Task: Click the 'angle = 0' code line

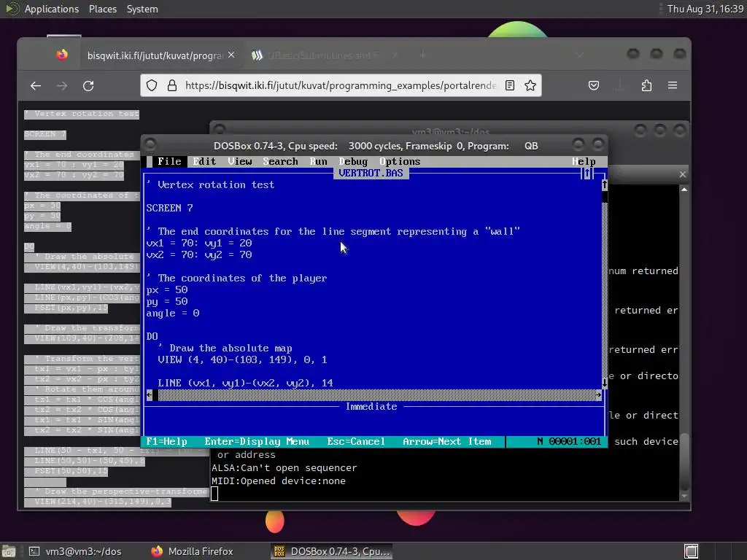Action: click(x=173, y=313)
